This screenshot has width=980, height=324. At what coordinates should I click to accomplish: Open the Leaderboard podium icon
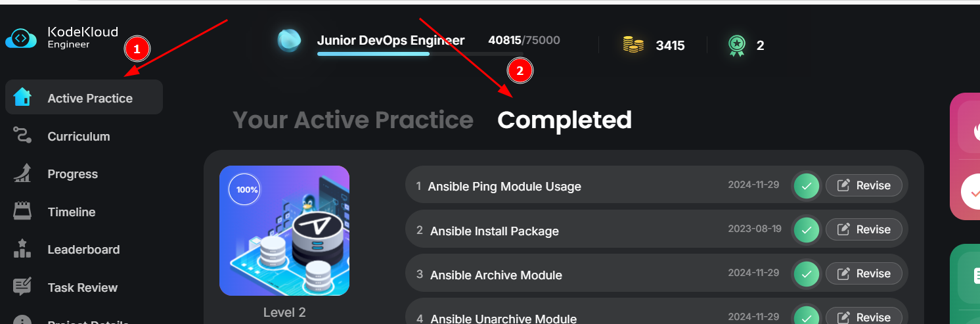(22, 249)
